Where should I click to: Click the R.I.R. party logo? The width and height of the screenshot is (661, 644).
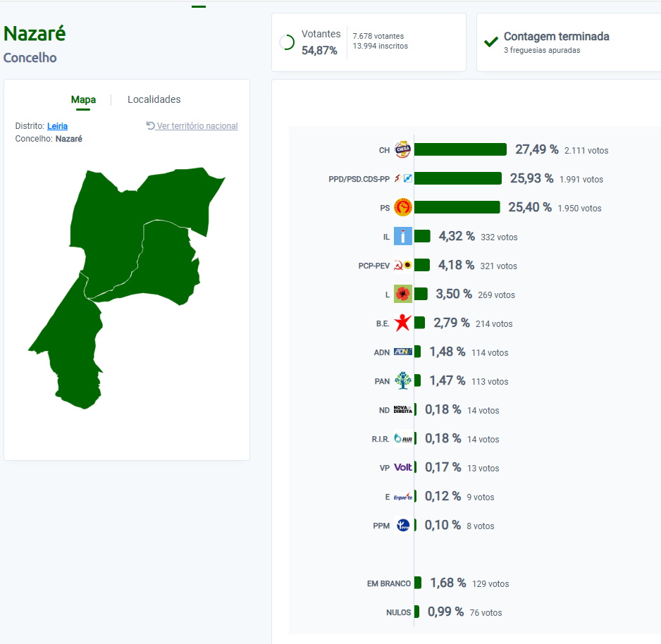tap(402, 438)
